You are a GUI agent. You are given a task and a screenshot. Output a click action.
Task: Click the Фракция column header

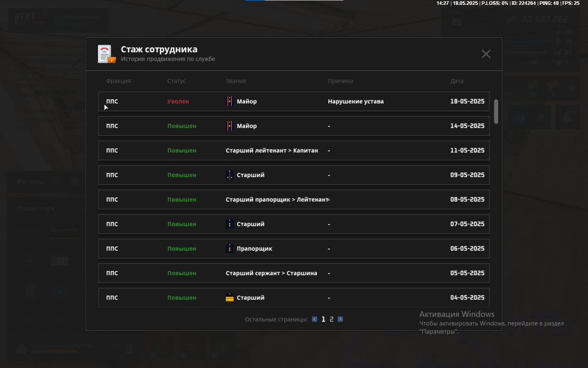[119, 81]
